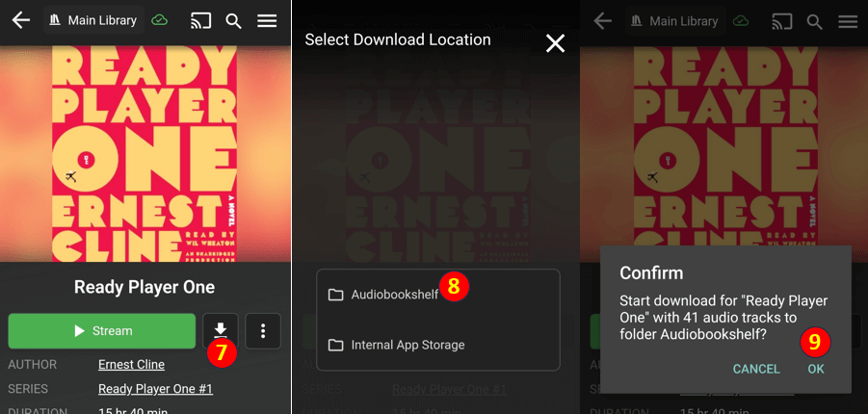This screenshot has width=868, height=414.
Task: Tap the 'Start download for' message text
Action: click(x=723, y=317)
